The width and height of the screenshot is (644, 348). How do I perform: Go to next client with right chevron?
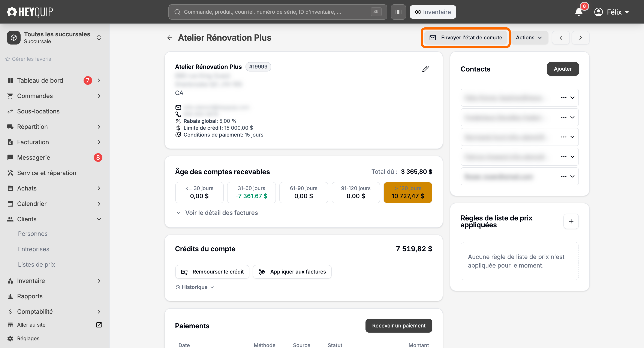(x=581, y=38)
